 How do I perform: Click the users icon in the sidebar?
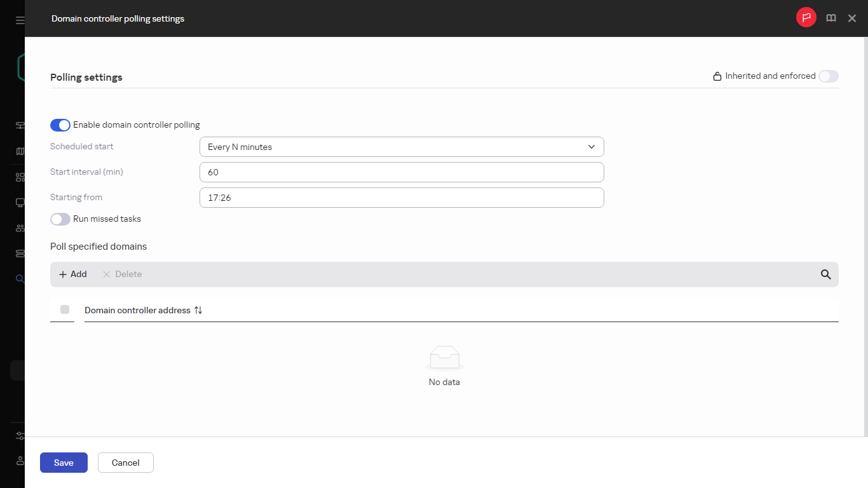click(x=19, y=227)
